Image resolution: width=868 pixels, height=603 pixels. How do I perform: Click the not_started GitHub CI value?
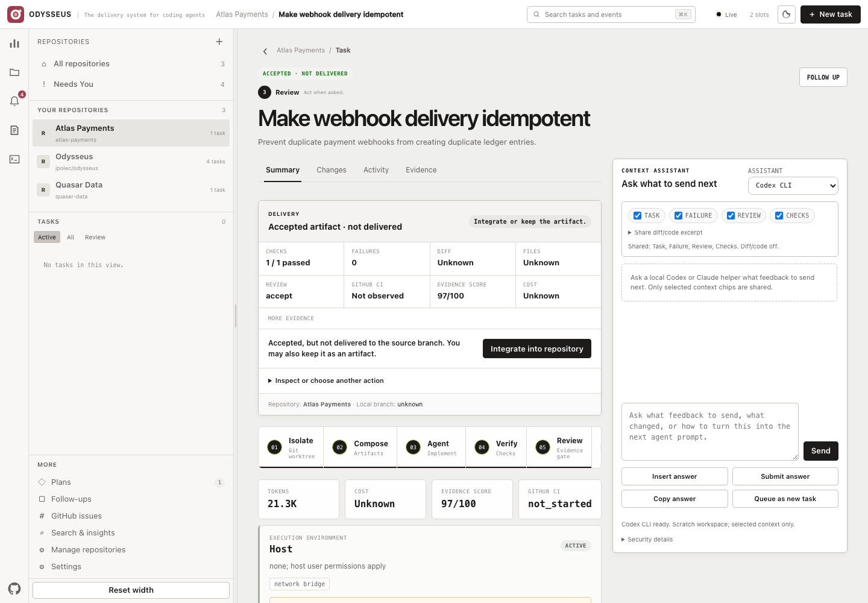coord(560,504)
